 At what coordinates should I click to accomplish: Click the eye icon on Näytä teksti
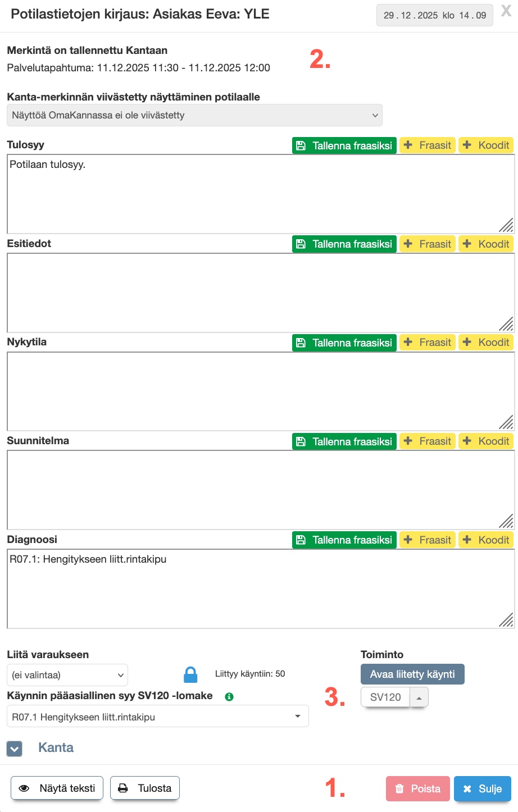(24, 788)
